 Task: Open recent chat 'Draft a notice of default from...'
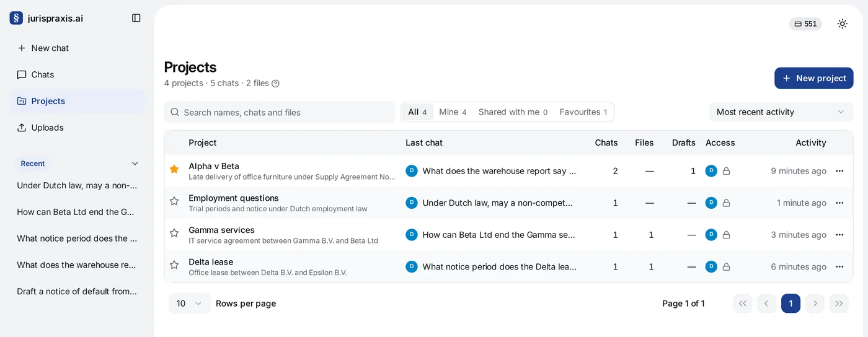(77, 291)
